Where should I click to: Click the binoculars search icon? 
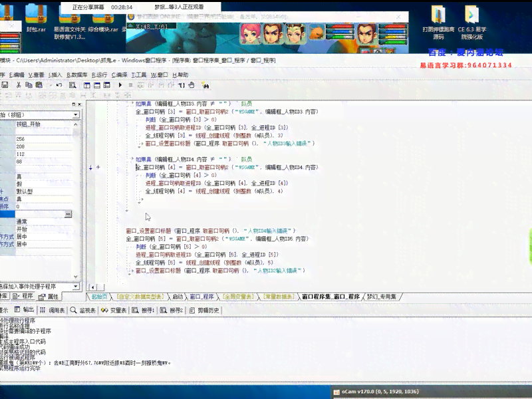[205, 85]
